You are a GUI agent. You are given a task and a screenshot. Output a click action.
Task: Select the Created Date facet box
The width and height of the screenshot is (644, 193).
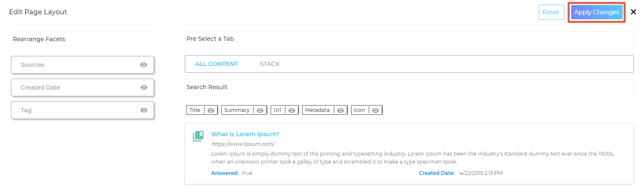(x=76, y=87)
